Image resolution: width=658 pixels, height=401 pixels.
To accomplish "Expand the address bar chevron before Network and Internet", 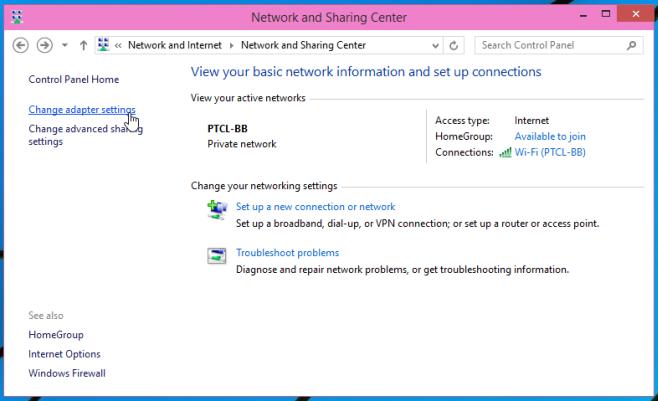I will click(118, 45).
